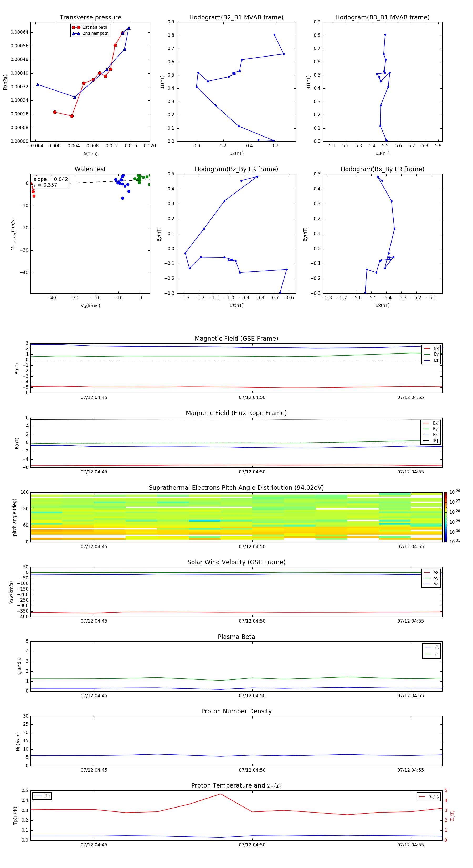Viewport: 473px width, 868px height.
Task: Click 'Hodogram(Bx_By FR frame)' title
Action: 382,169
